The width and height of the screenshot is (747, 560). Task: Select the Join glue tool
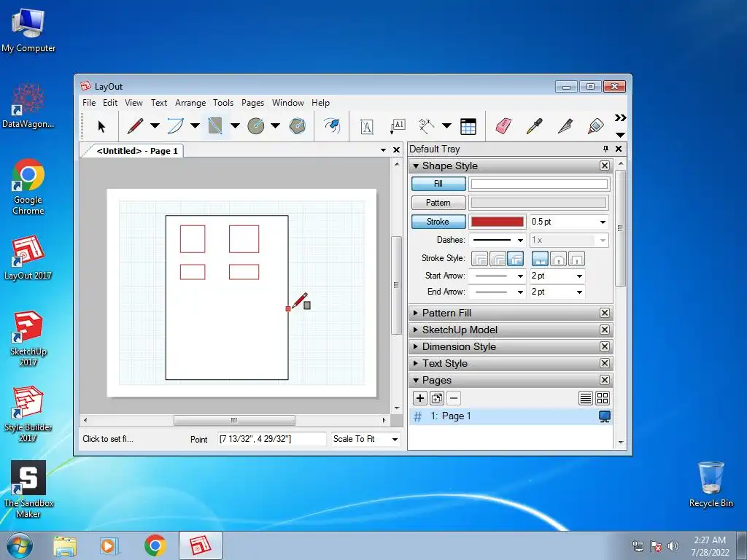click(x=595, y=126)
